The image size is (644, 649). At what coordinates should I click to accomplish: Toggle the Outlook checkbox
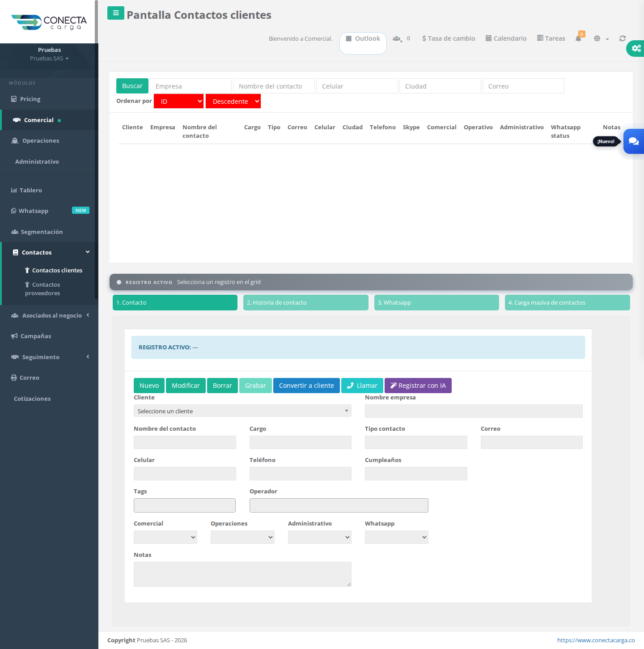coord(349,38)
